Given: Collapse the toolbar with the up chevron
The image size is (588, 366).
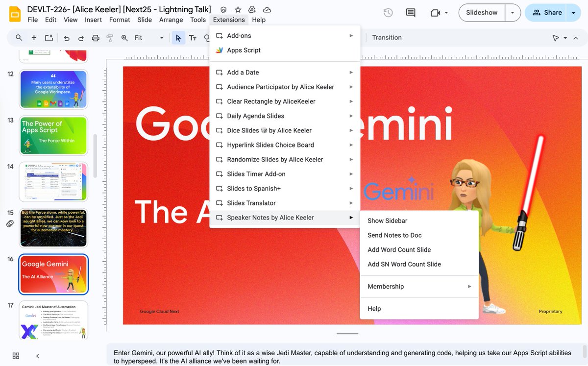Looking at the screenshot, I should point(575,38).
